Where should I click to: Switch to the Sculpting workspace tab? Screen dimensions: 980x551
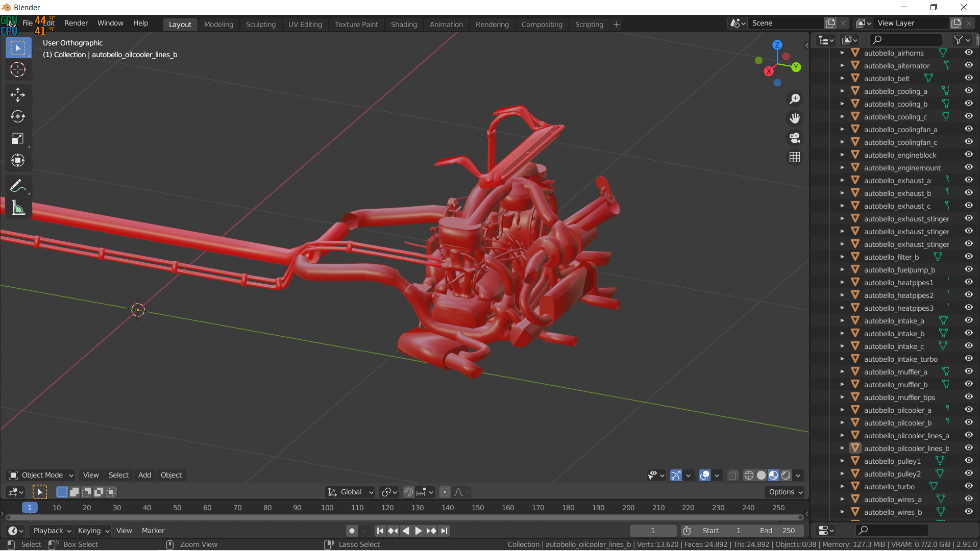pos(260,24)
